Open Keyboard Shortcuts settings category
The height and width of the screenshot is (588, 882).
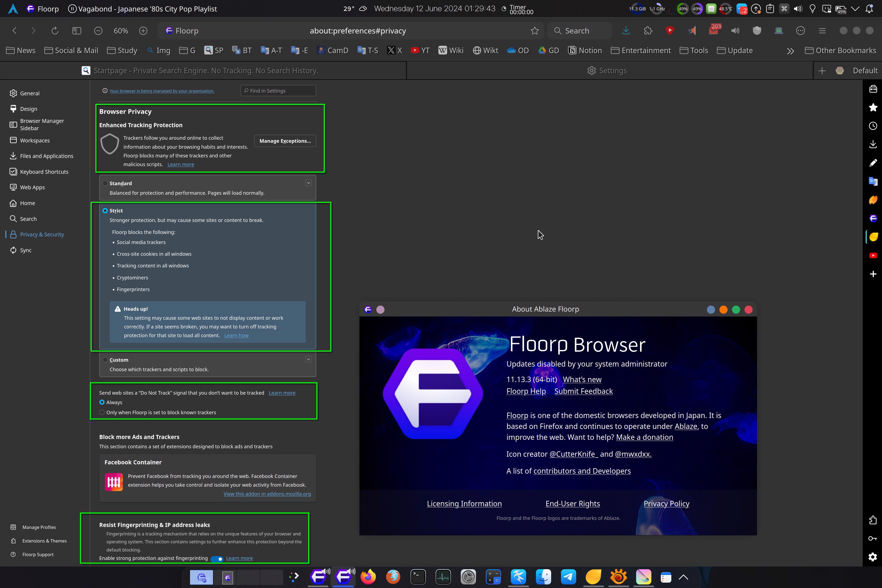pos(39,172)
